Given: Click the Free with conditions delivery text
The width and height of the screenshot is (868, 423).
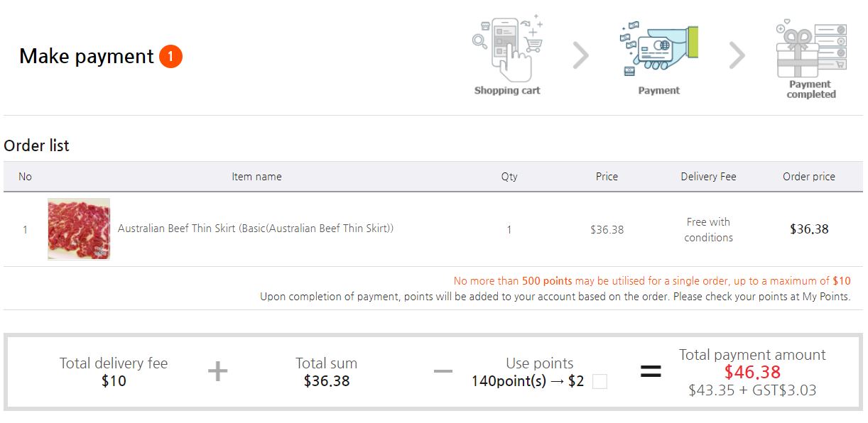Looking at the screenshot, I should tap(708, 230).
